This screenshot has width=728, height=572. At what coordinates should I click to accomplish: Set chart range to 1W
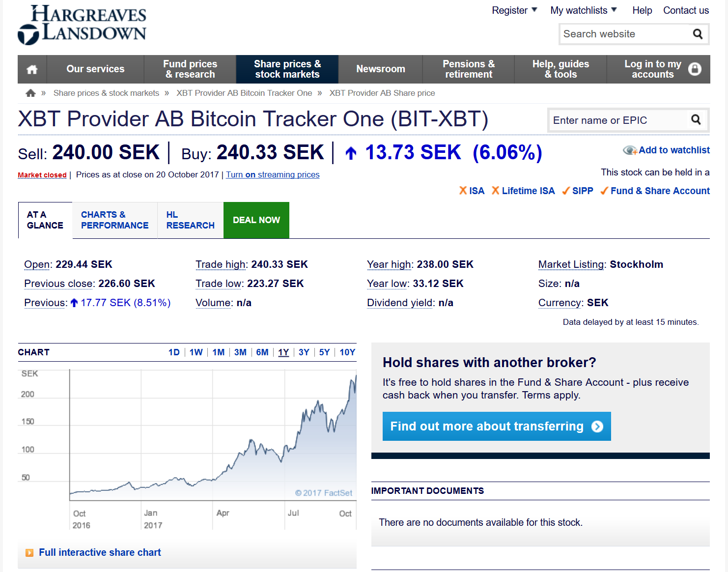(196, 352)
